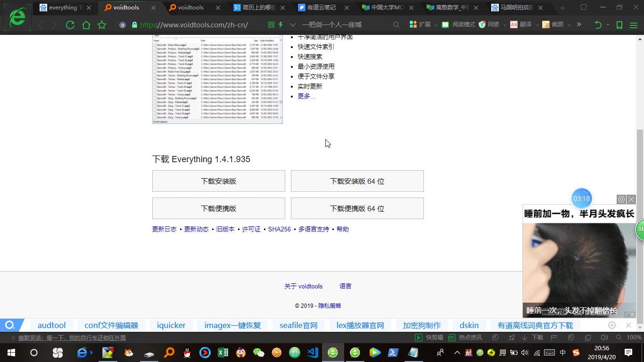Open the 更多... link

pos(306,96)
